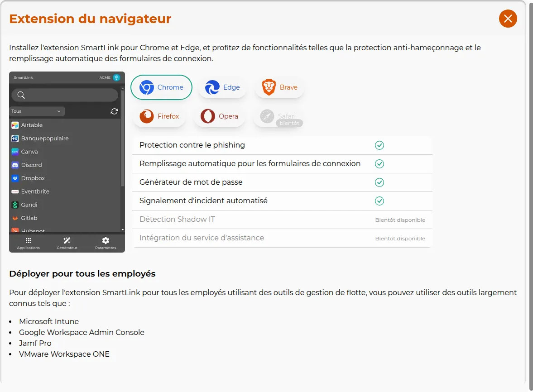Click the Gitlab icon in the application list
Viewport: 533px width, 392px height.
coord(15,218)
